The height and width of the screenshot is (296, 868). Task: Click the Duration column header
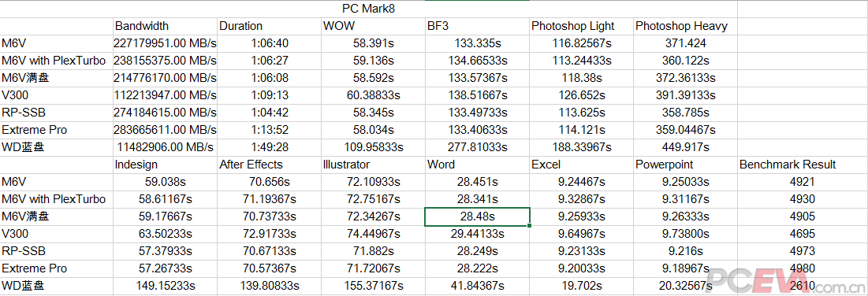tap(269, 26)
